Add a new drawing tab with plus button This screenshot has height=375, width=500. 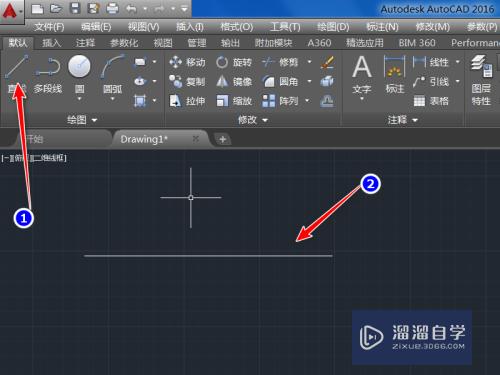[x=223, y=139]
